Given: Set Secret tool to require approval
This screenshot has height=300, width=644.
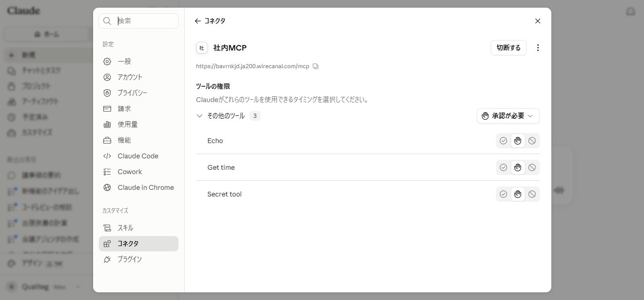Looking at the screenshot, I should (x=517, y=194).
